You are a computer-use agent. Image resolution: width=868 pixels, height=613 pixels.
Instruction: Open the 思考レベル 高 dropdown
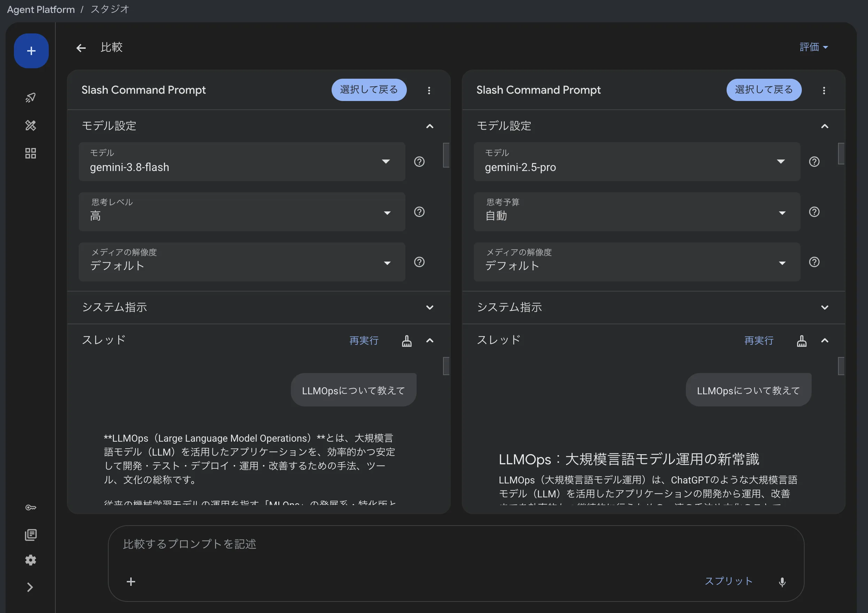tap(242, 212)
